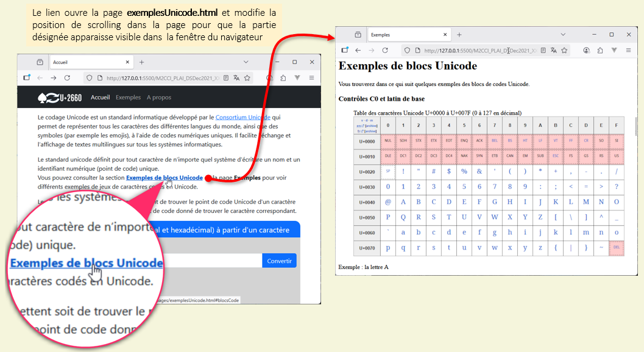The image size is (644, 352).
Task: Bookmark the page with the star in Exemples window
Action: [x=565, y=51]
